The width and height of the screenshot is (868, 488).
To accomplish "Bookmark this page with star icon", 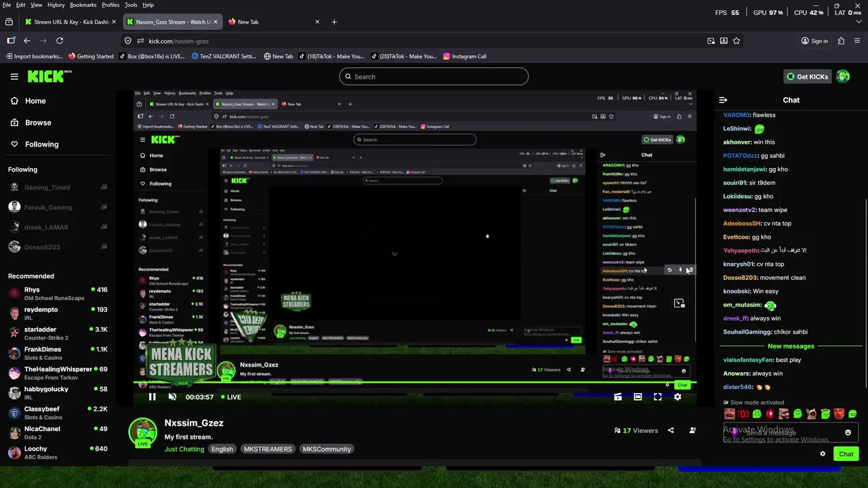I will 736,41.
